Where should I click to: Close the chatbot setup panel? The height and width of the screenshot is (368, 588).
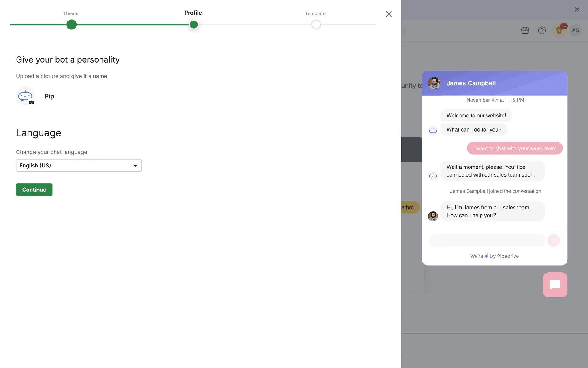coord(389,14)
